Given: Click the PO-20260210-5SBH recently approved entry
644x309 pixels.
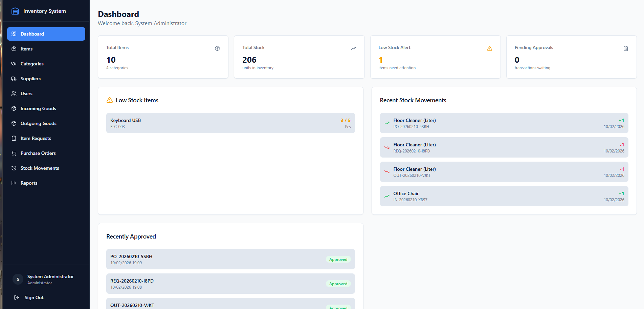Looking at the screenshot, I should click(230, 259).
